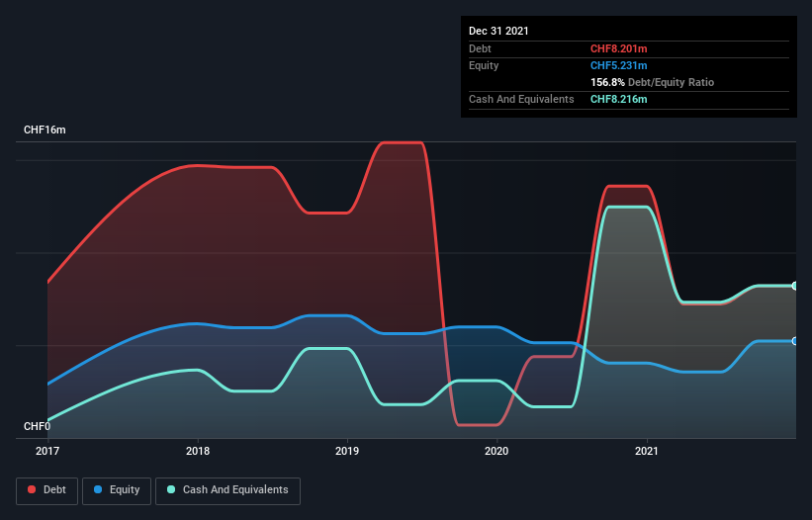Image resolution: width=812 pixels, height=520 pixels.
Task: Select the blue Equity endpoint marker on chart
Action: click(x=795, y=341)
